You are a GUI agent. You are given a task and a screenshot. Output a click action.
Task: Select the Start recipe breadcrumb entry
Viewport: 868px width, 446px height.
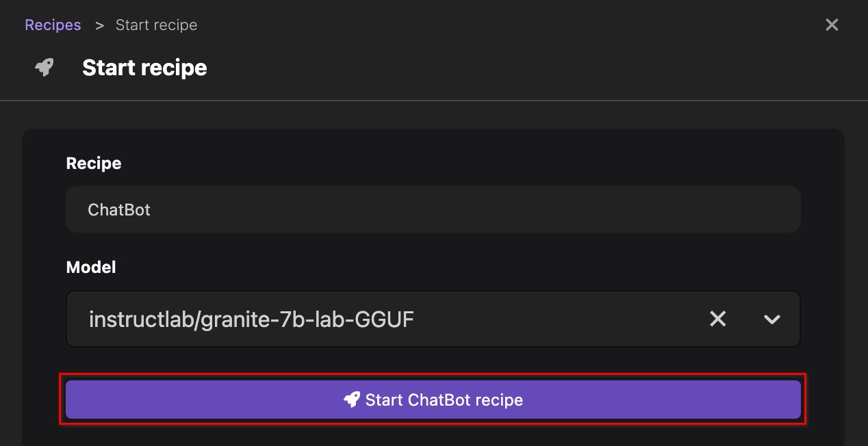point(156,25)
